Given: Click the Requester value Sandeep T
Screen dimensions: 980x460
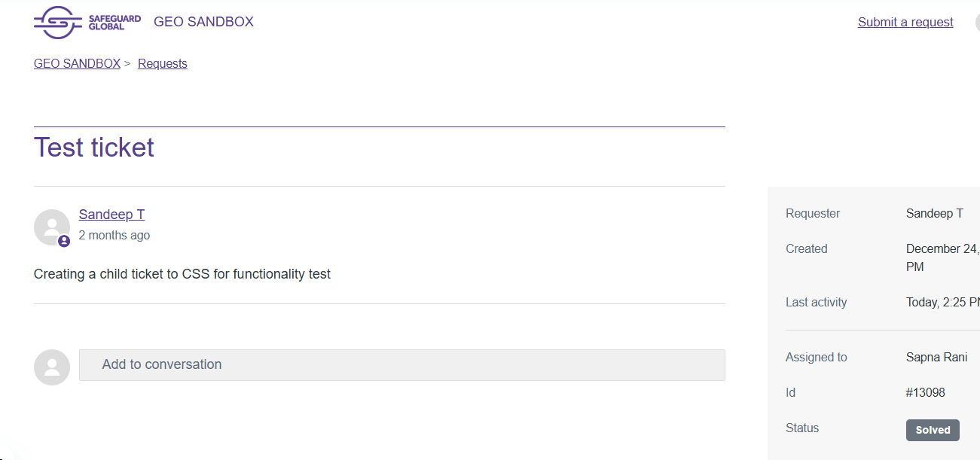Looking at the screenshot, I should point(934,213).
